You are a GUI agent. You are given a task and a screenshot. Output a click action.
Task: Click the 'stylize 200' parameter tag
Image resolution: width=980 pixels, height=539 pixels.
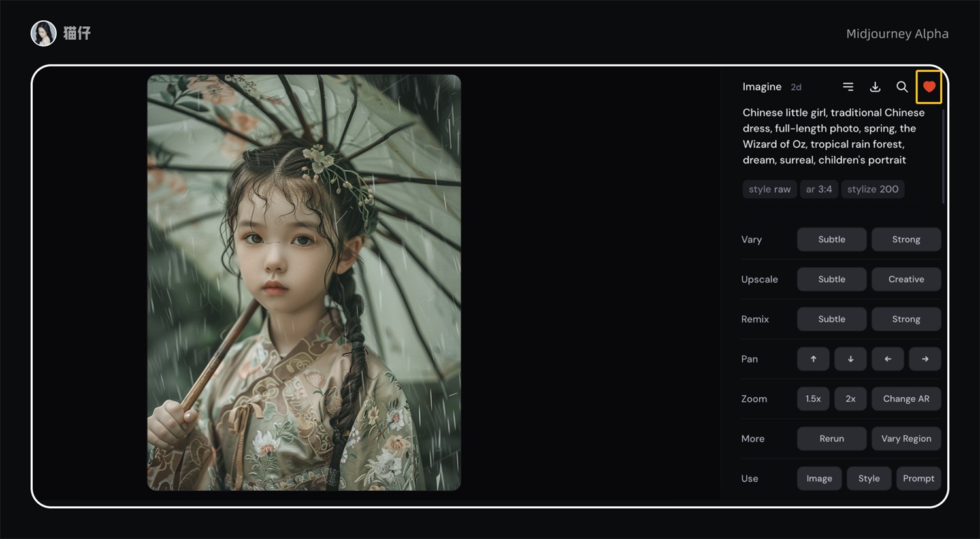click(872, 189)
